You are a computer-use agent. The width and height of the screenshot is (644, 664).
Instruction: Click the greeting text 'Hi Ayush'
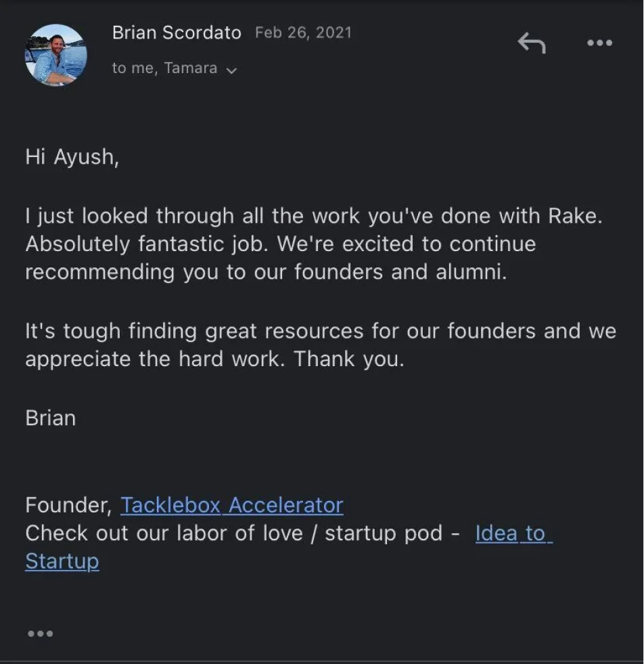pyautogui.click(x=71, y=156)
